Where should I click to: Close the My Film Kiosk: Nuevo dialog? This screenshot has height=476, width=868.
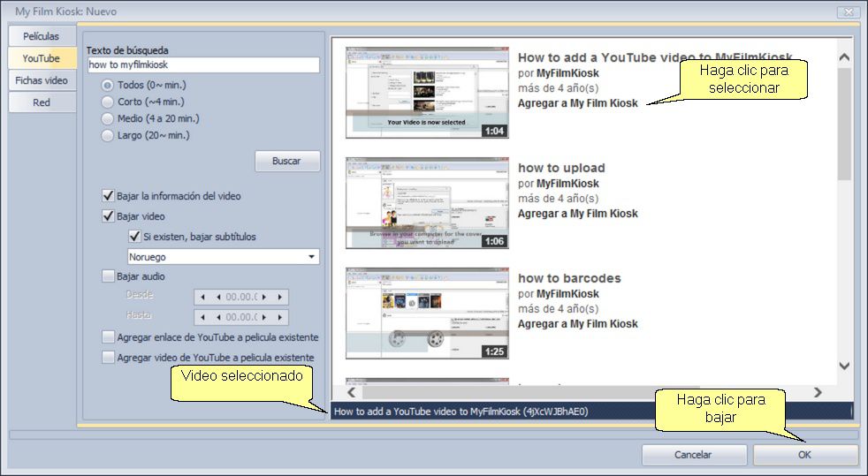[849, 11]
